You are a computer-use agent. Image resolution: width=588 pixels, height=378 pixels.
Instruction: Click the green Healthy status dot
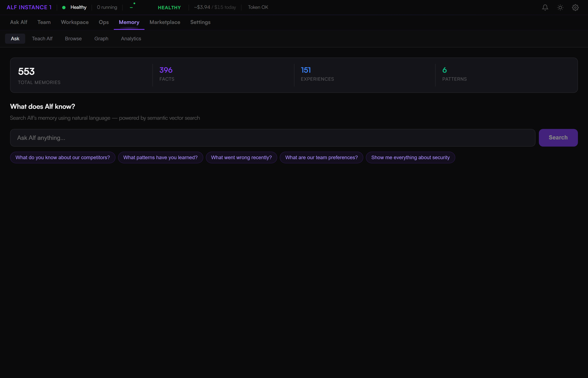click(64, 7)
